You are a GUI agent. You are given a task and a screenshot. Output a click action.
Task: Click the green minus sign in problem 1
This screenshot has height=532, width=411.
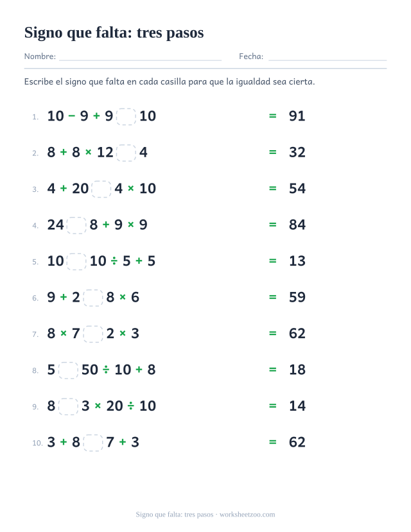pyautogui.click(x=72, y=116)
